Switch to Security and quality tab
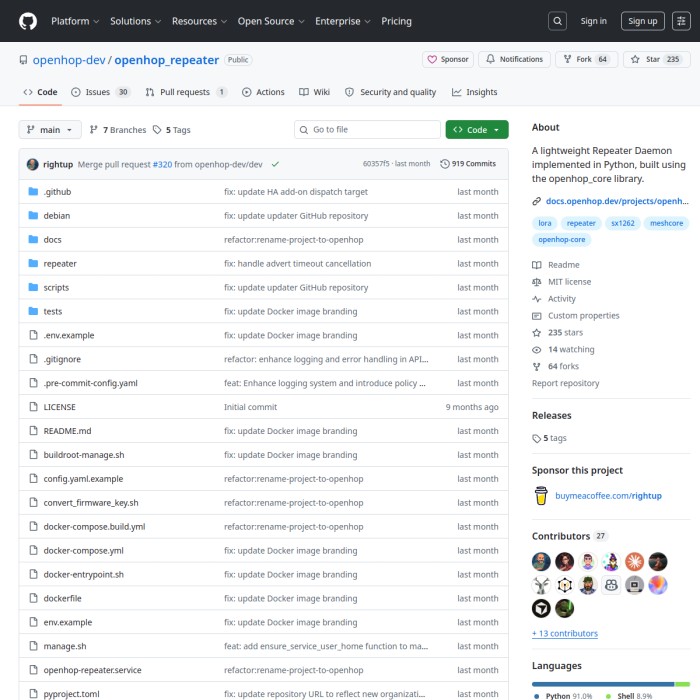The height and width of the screenshot is (700, 700). tap(391, 92)
